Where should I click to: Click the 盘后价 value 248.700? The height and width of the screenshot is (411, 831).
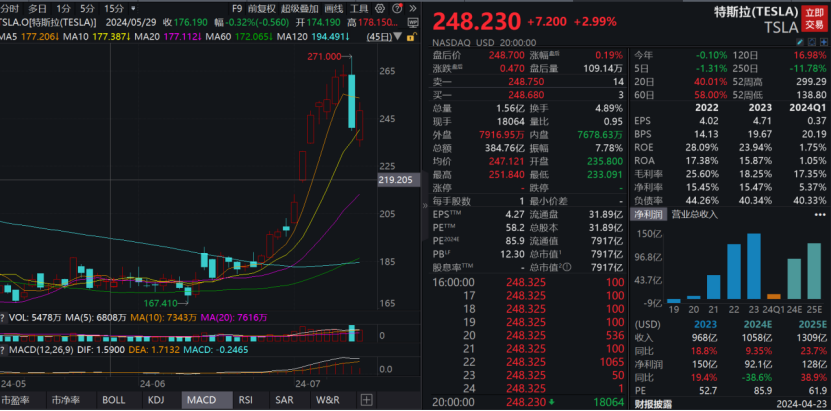507,55
